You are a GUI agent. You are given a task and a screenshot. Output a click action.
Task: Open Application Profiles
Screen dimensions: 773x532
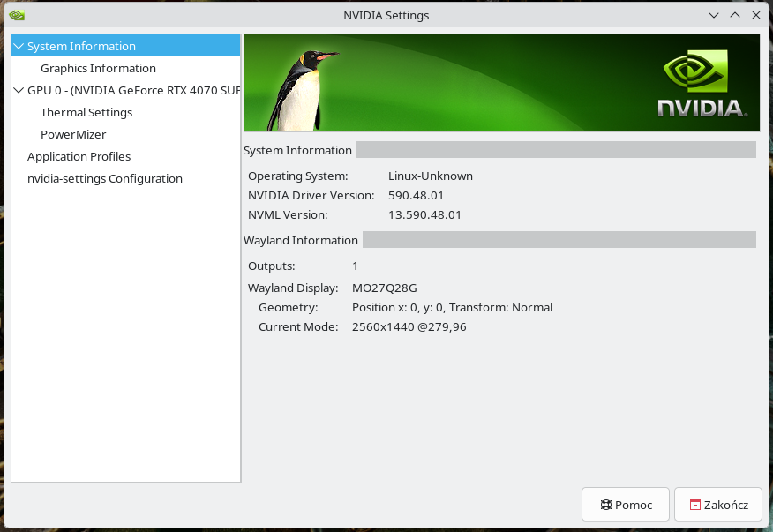coord(79,156)
